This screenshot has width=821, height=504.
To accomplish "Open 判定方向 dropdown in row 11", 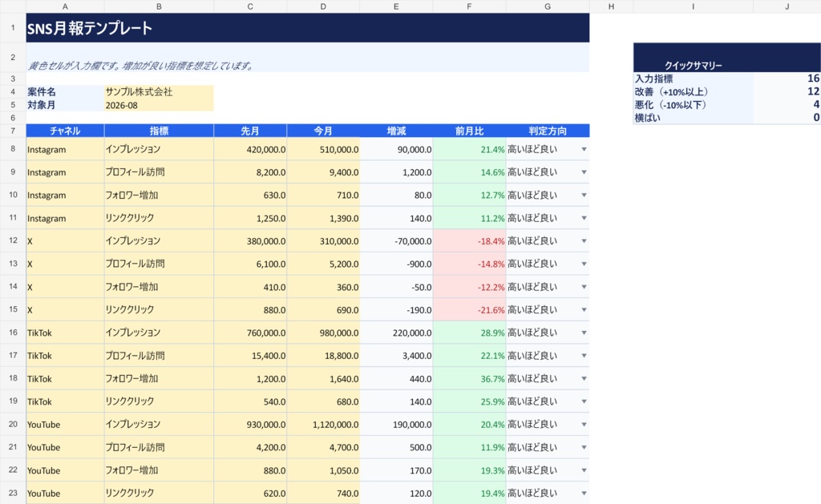I will (584, 218).
